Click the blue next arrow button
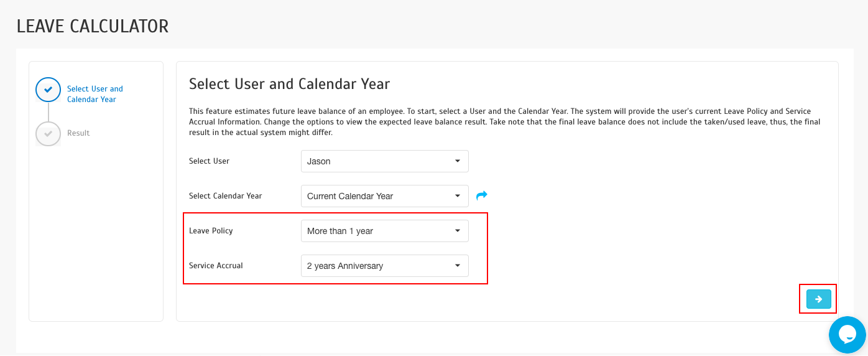 coord(818,299)
